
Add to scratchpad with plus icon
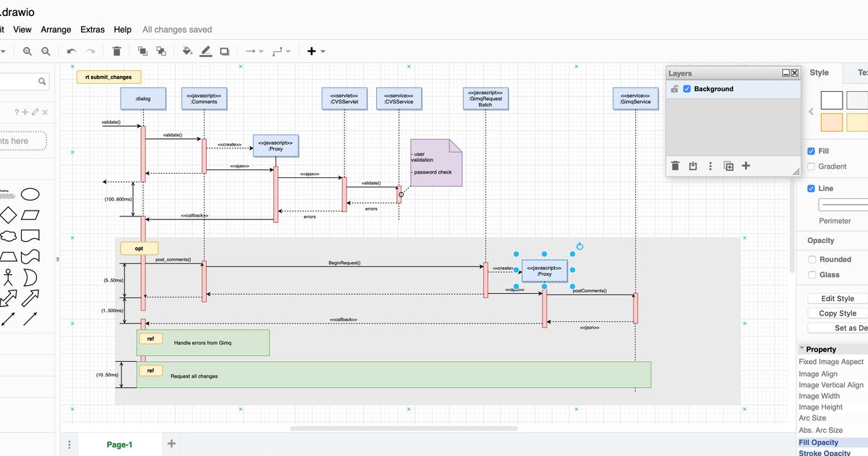tap(25, 111)
